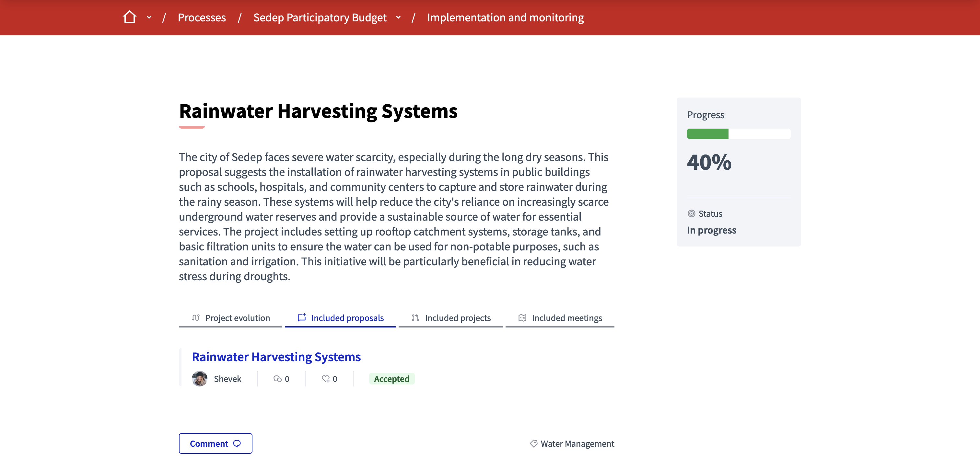The width and height of the screenshot is (980, 471).
Task: Open the Rainwater Harvesting Systems proposal link
Action: (276, 357)
